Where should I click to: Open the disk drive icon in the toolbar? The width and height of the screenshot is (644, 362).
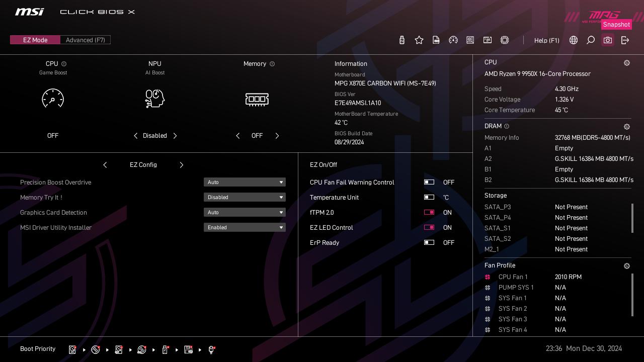pos(470,40)
